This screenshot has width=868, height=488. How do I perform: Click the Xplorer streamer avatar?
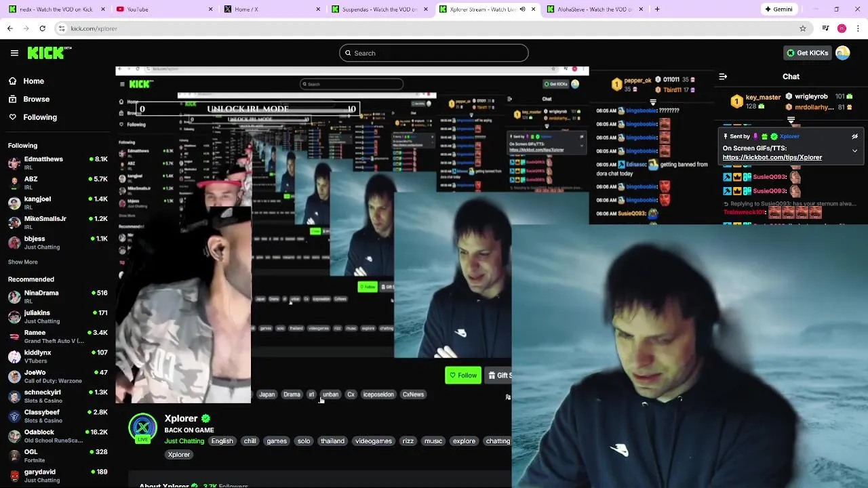[142, 428]
